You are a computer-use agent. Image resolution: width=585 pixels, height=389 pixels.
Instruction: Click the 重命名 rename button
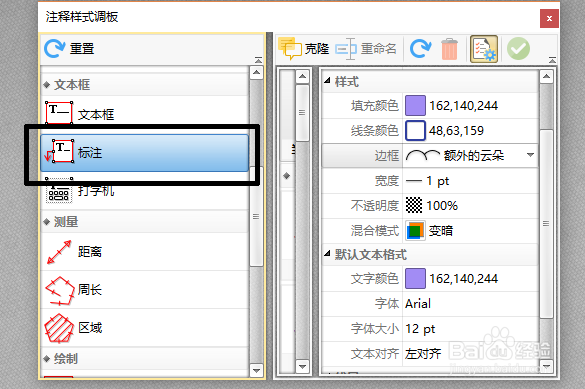[366, 48]
